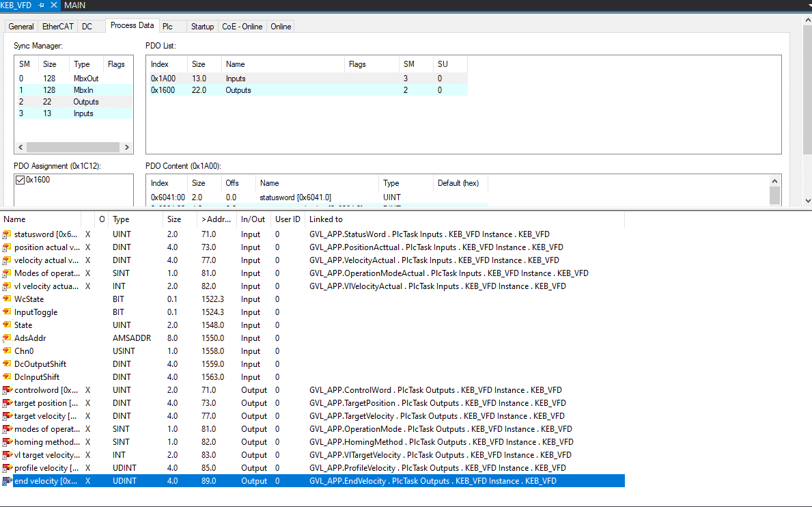Click the State variable icon
812x507 pixels.
tap(7, 325)
